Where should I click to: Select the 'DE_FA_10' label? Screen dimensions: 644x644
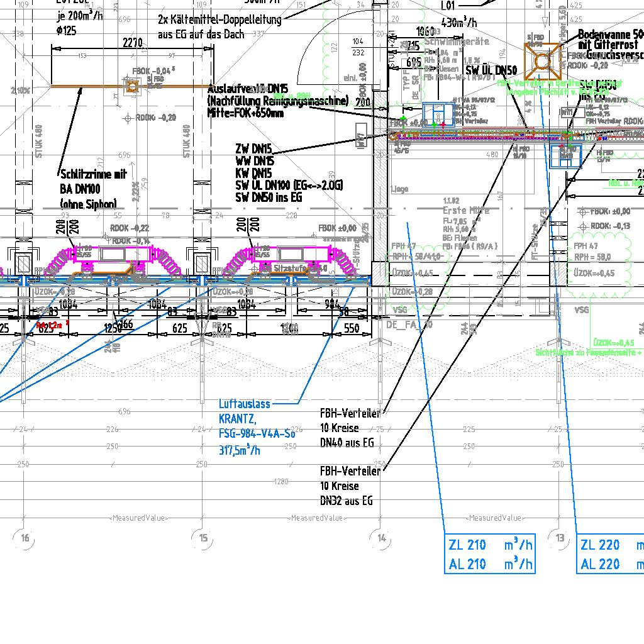pyautogui.click(x=409, y=325)
